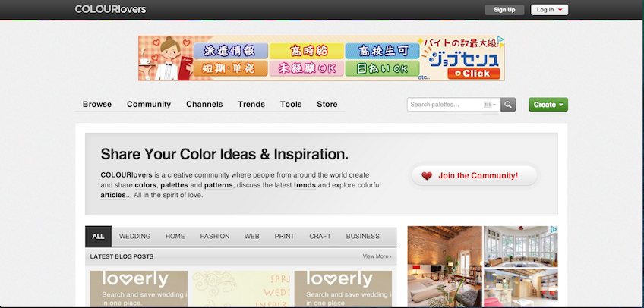
Task: Open the Log In dropdown
Action: coord(549,10)
